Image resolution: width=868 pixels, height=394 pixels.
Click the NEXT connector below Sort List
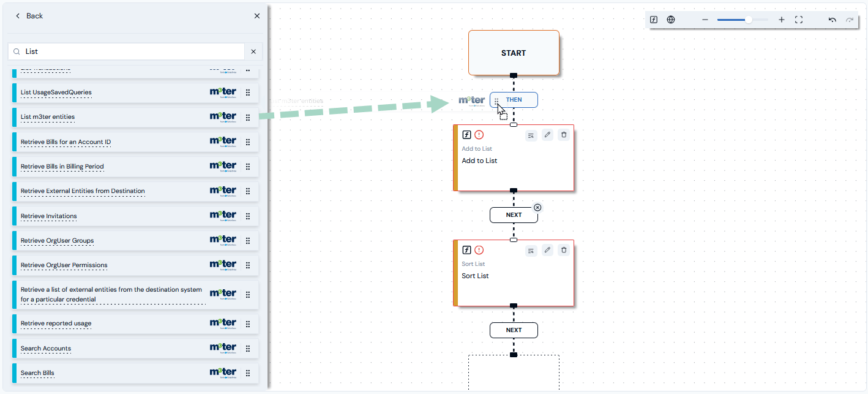(x=514, y=330)
